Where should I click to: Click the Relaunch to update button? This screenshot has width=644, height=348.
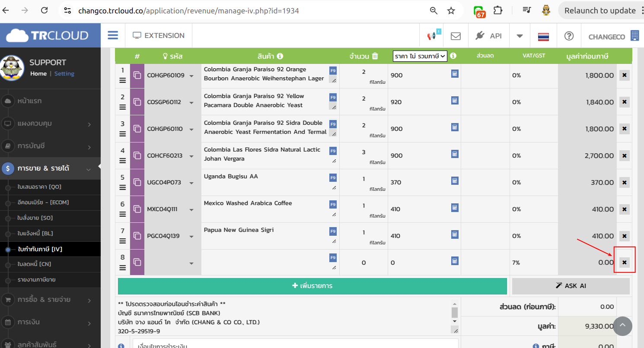(600, 11)
